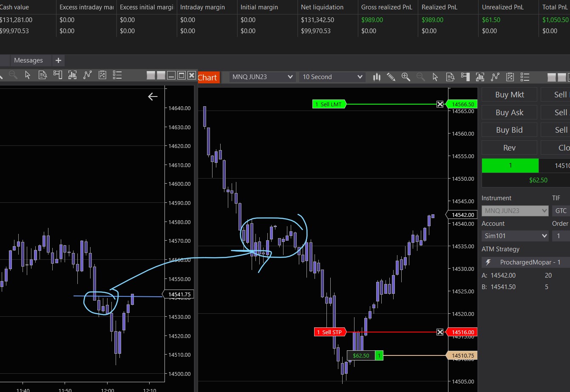570x392 pixels.
Task: Click the green $62.50 PnL readout in Chart Trader
Action: (x=538, y=180)
